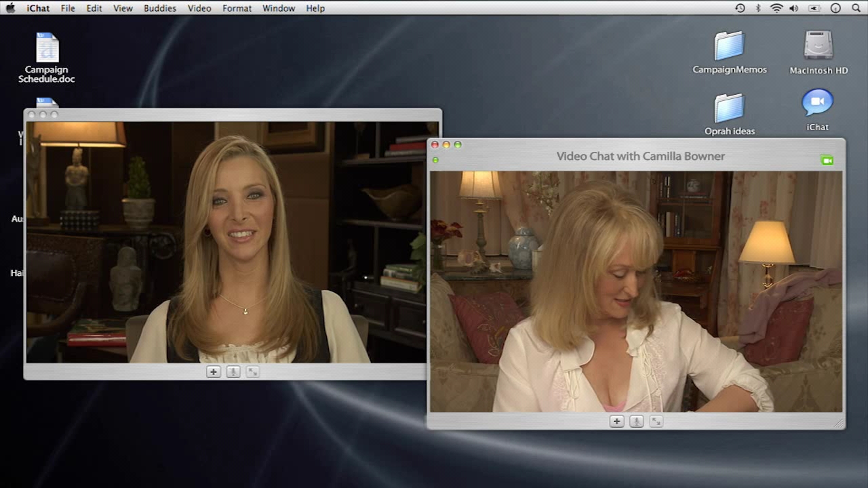Expand left video window to full screen
Viewport: 868px width, 488px height.
[252, 371]
